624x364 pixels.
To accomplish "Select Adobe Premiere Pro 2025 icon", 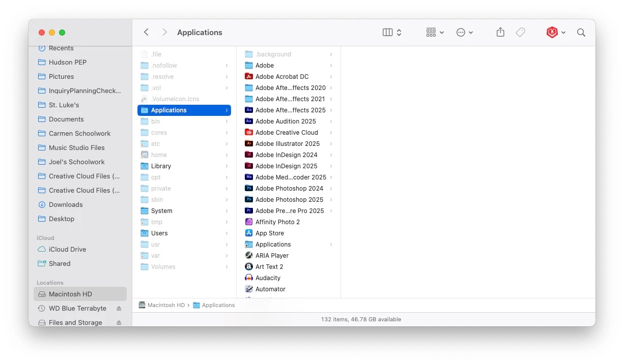I will [x=249, y=210].
